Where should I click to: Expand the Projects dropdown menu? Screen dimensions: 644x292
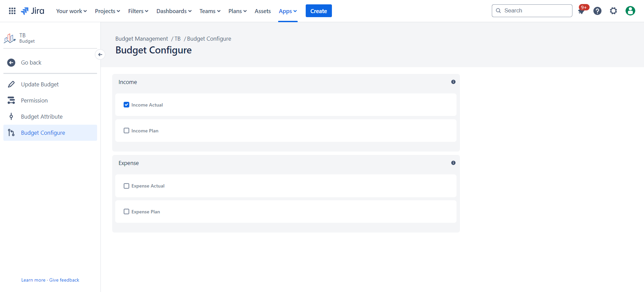tap(108, 11)
